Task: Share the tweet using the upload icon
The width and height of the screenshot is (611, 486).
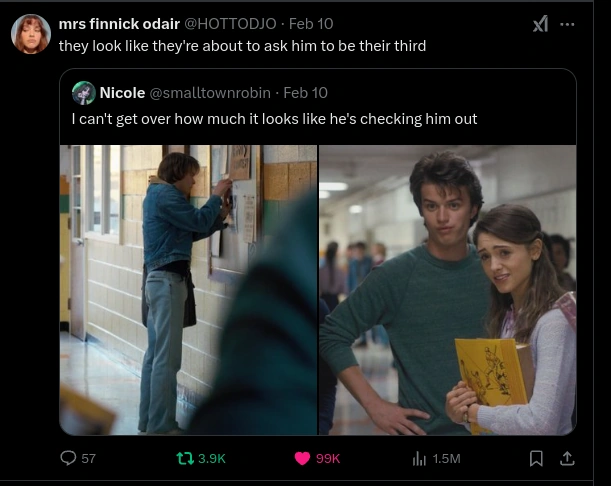Action: (x=567, y=458)
